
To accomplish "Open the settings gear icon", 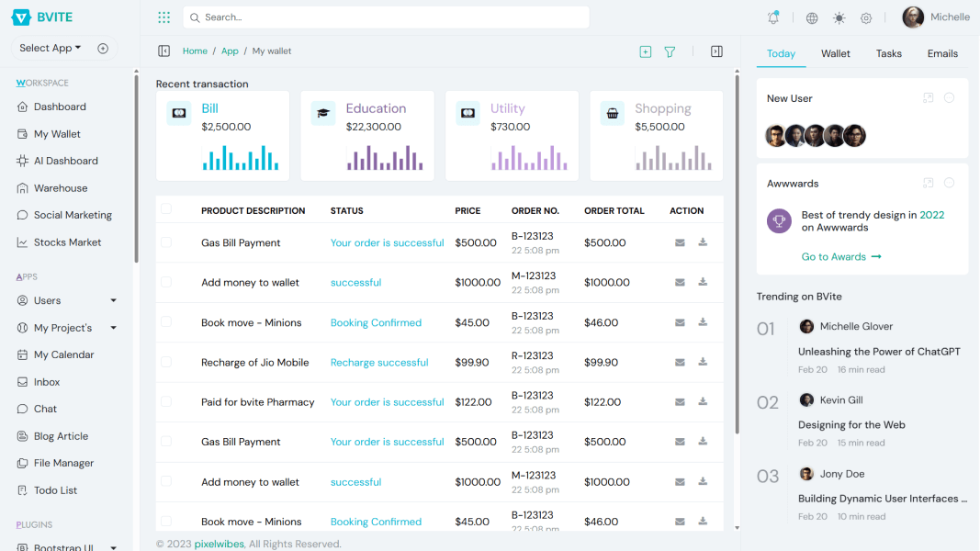I will [865, 17].
